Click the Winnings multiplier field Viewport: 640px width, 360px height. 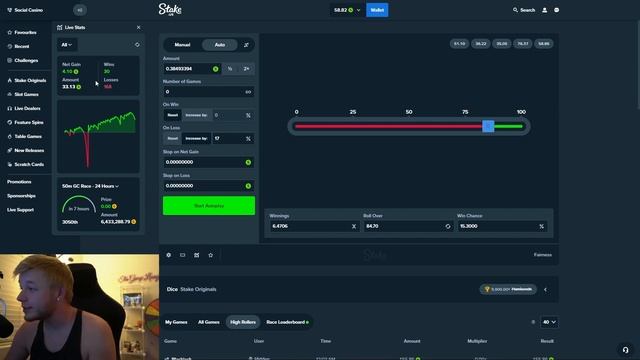point(314,226)
